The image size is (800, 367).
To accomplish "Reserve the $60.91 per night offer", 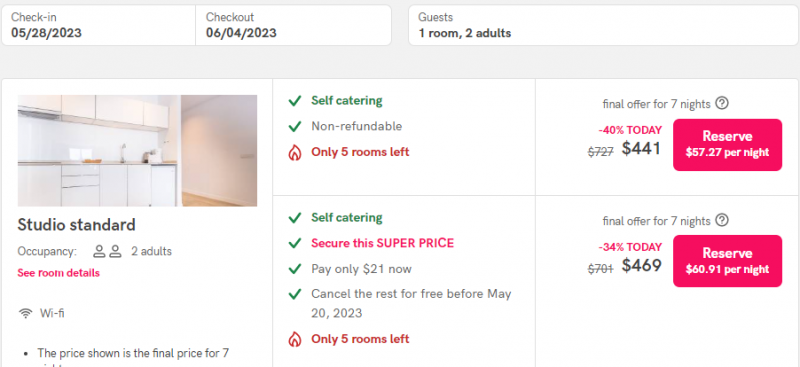I will [x=727, y=261].
